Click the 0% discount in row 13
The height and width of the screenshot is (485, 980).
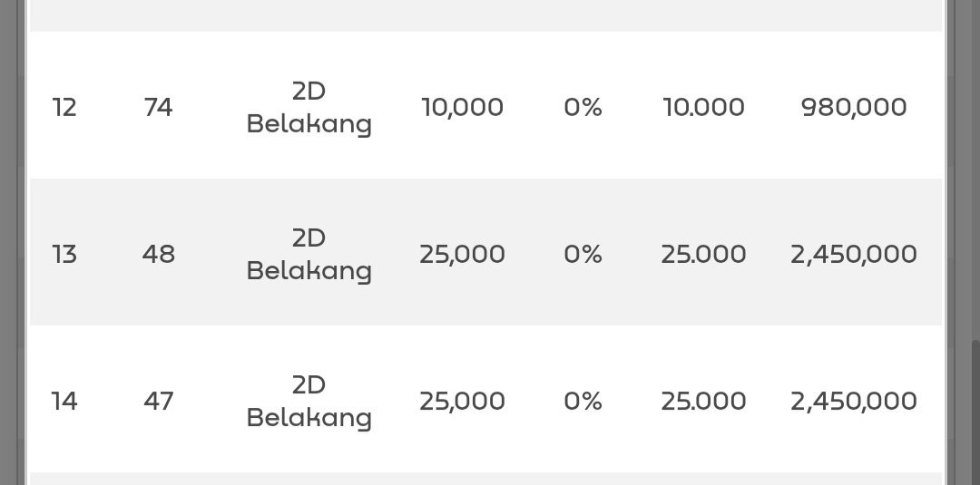583,254
